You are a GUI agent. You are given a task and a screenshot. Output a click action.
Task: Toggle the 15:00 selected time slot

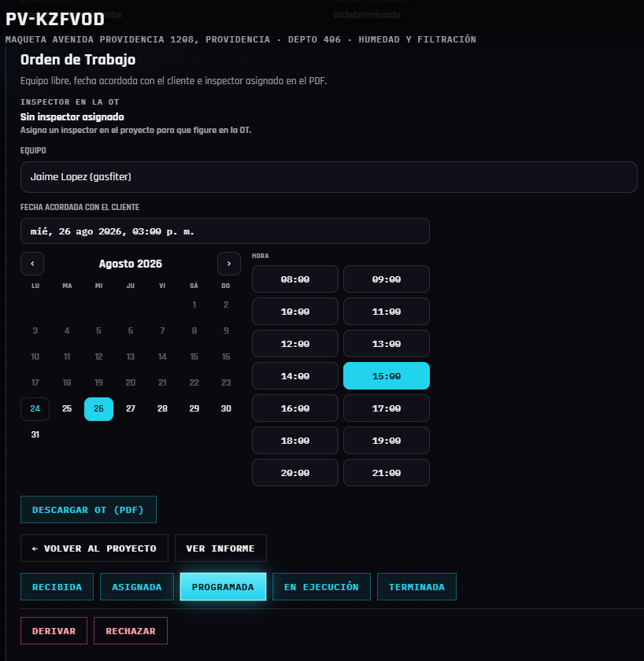pyautogui.click(x=387, y=375)
